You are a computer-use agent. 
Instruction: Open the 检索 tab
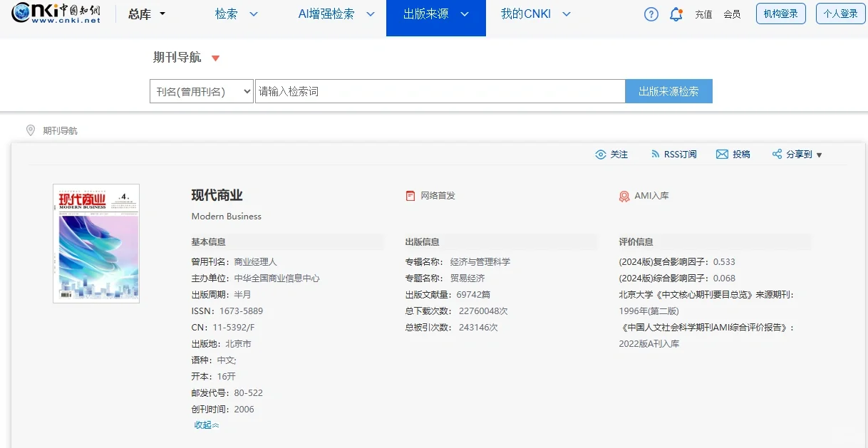(227, 14)
